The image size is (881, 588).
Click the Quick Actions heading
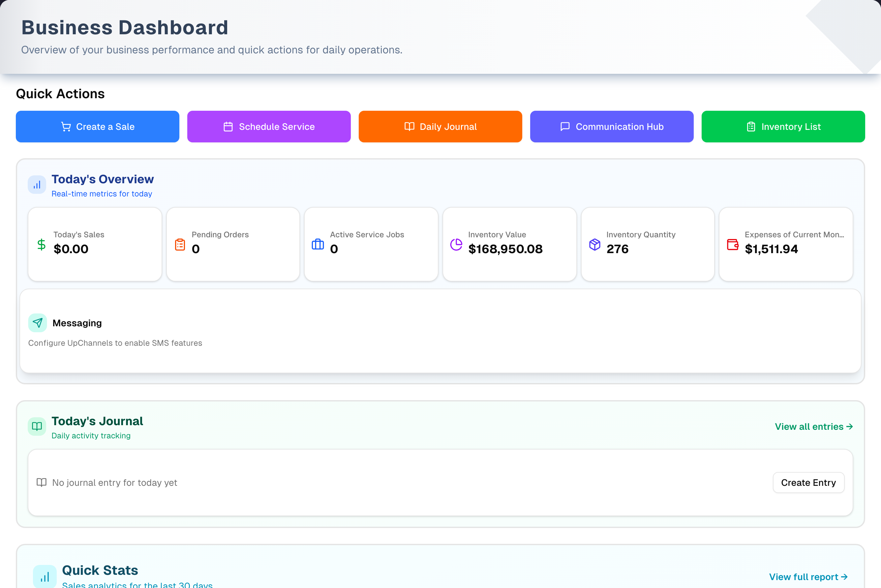60,93
